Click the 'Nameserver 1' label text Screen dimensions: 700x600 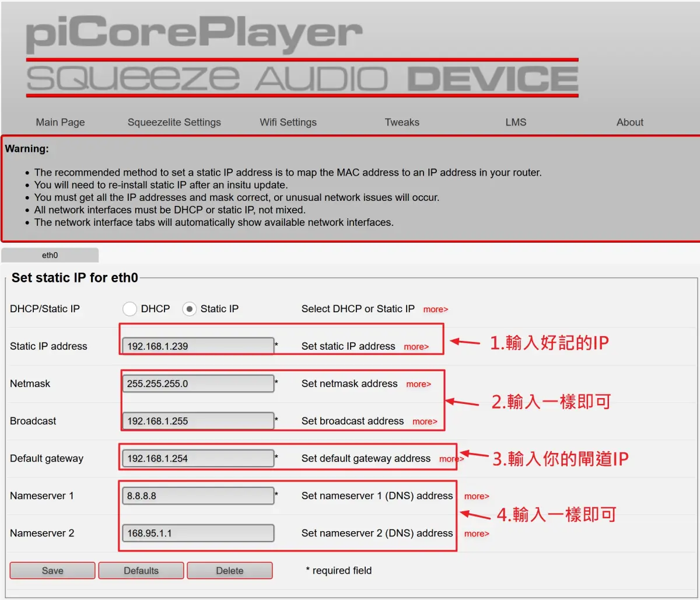tap(42, 496)
